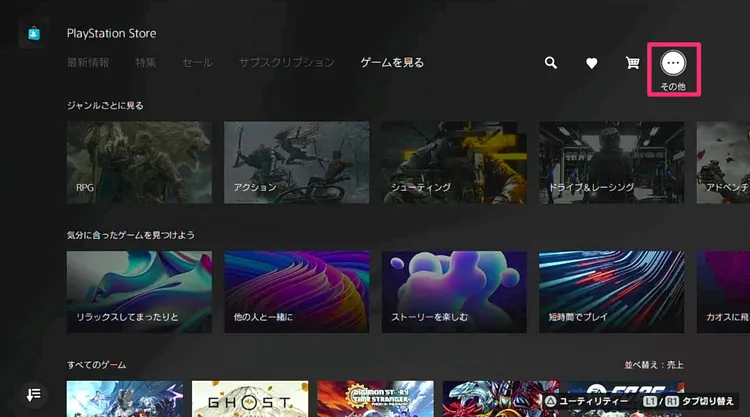The height and width of the screenshot is (417, 750).
Task: Select the リラックスしてまったりと mood tile
Action: (139, 291)
